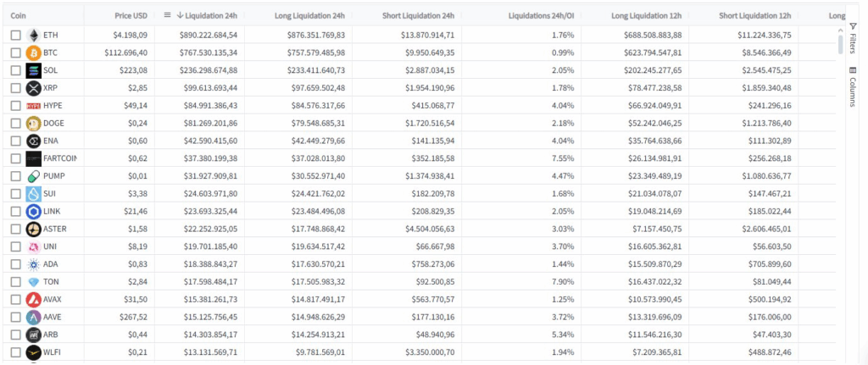Click the AVAX coin logo icon
Viewport: 868px width, 365px height.
pos(34,299)
